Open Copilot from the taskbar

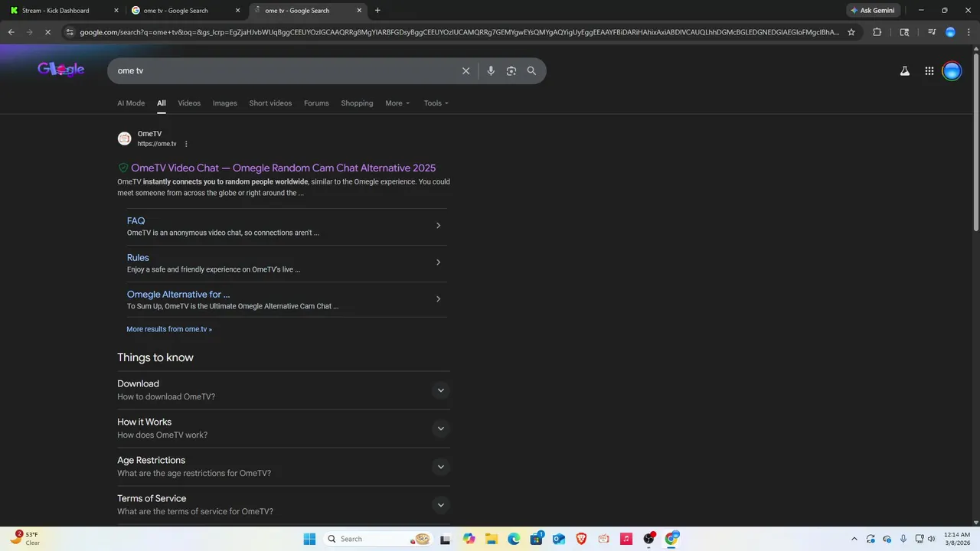469,539
